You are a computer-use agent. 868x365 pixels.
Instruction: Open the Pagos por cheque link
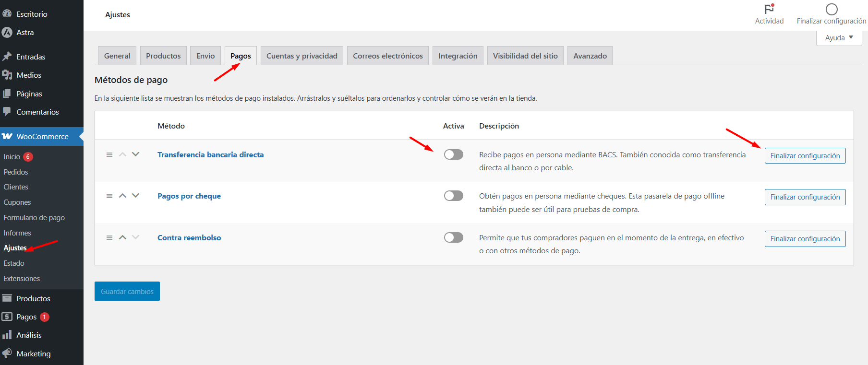coord(189,196)
